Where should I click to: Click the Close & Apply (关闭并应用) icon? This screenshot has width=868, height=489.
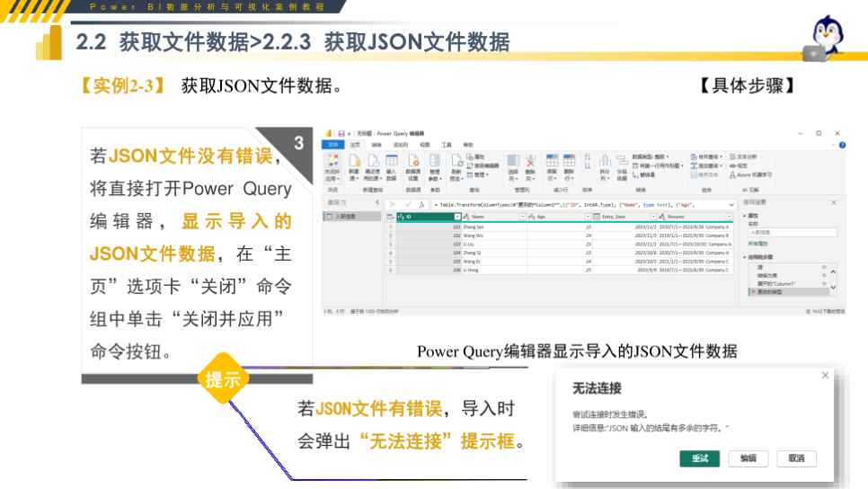(333, 161)
